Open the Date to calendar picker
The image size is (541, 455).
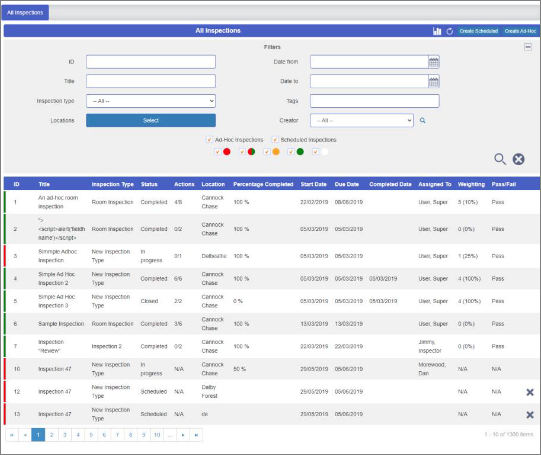coord(434,81)
